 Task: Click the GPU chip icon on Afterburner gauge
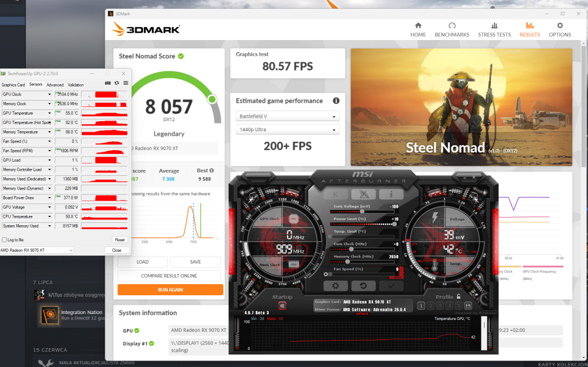(293, 218)
